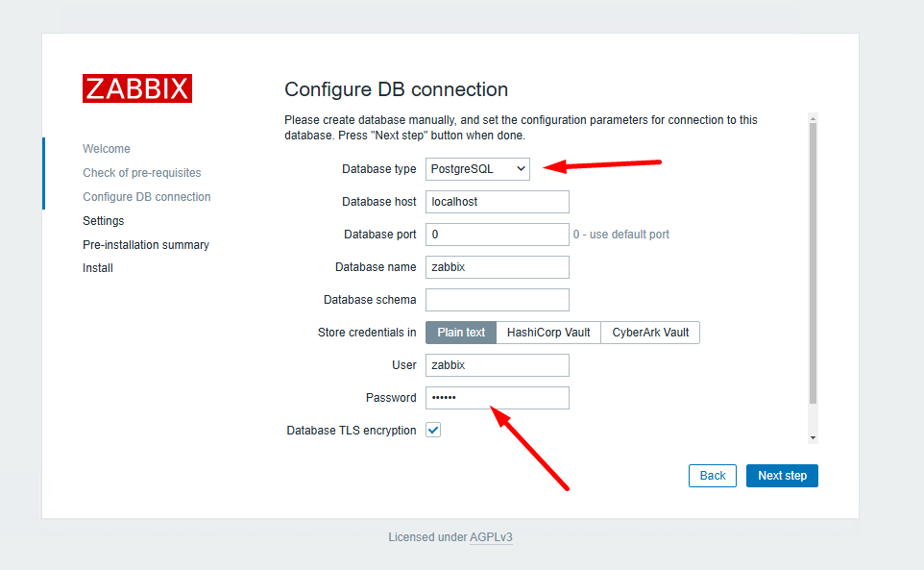Go back with the Back button
Screen dimensions: 924x570
713,476
